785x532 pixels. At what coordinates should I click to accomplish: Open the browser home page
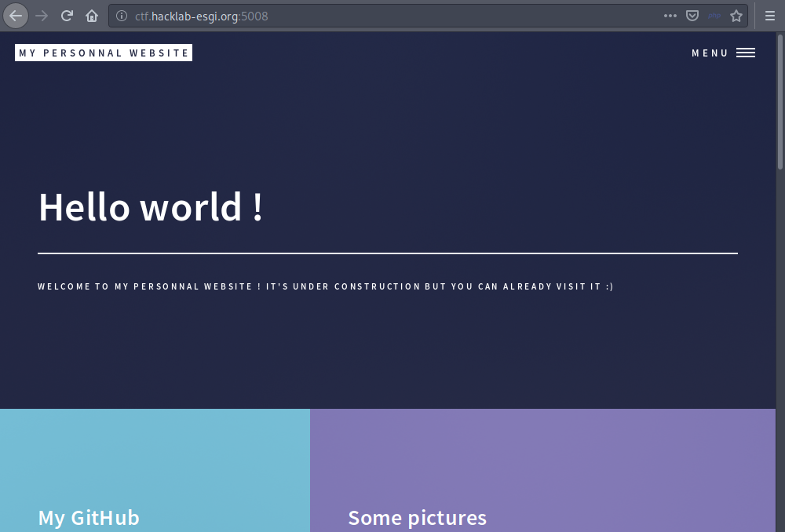click(92, 16)
